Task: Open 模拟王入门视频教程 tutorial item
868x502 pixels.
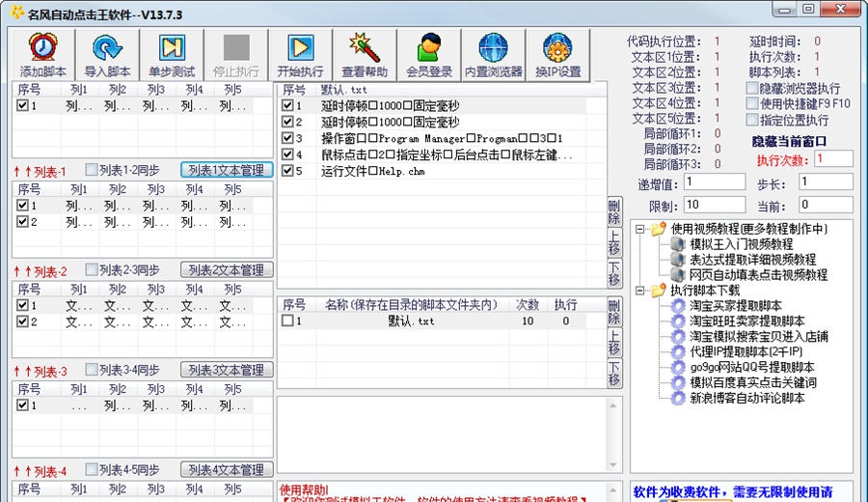Action: pos(741,244)
